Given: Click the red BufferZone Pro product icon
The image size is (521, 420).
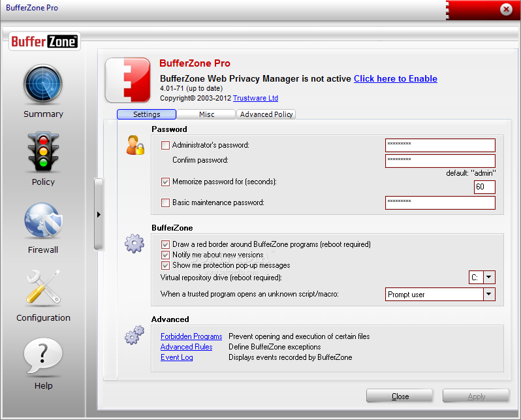Looking at the screenshot, I should coord(128,80).
